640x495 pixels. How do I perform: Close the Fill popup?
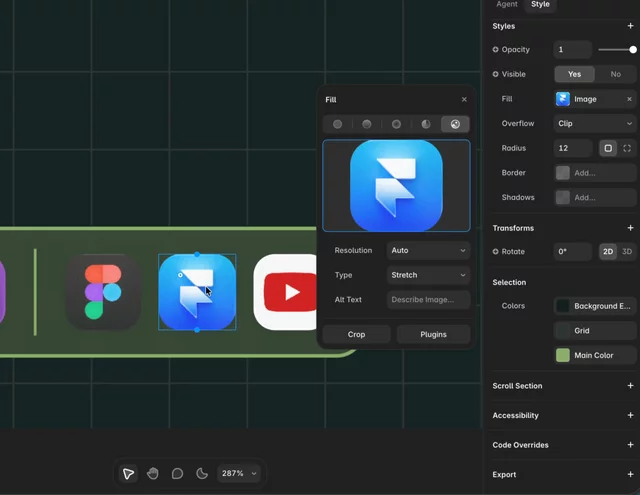(x=464, y=99)
